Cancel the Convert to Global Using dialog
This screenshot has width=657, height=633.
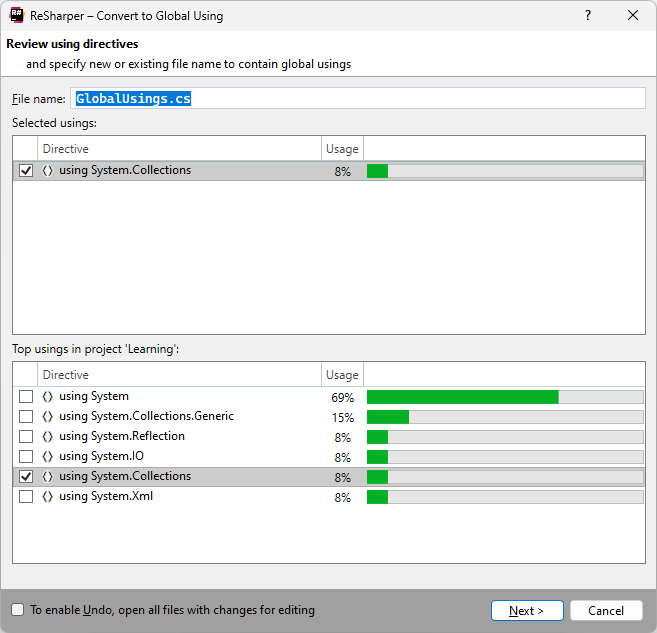point(606,610)
